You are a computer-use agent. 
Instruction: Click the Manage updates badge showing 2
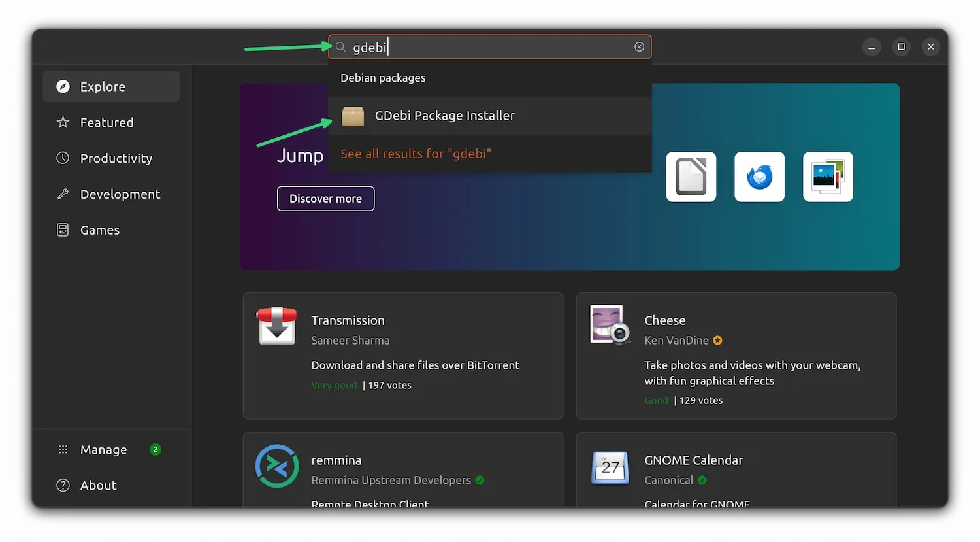[x=155, y=450]
